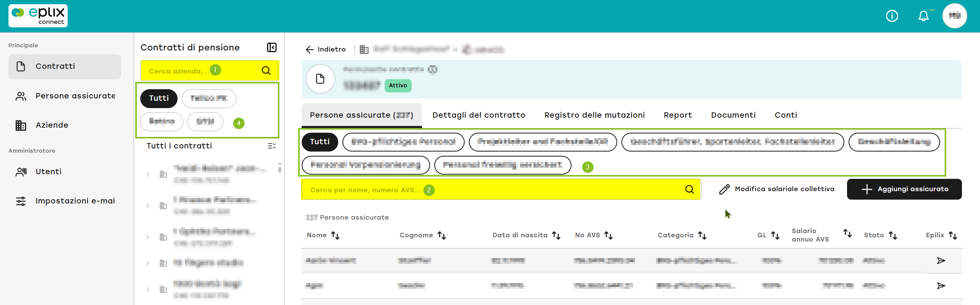Screen dimensions: 980x305
Task: Click the eplix connect logo
Action: tap(38, 16)
